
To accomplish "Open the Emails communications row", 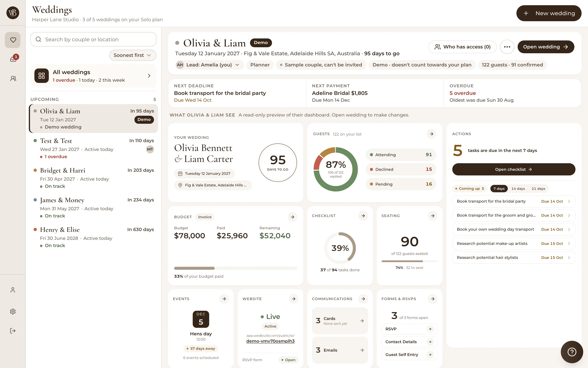I will 340,350.
